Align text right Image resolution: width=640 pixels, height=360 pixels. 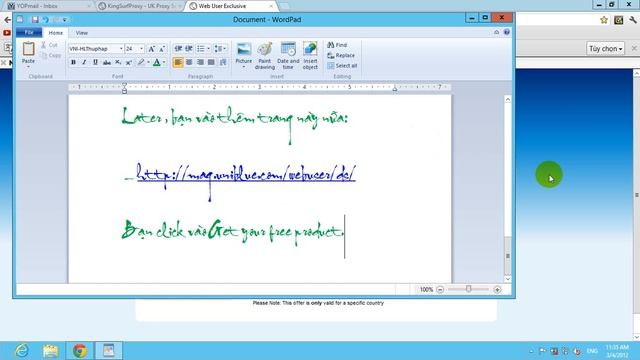click(200, 62)
